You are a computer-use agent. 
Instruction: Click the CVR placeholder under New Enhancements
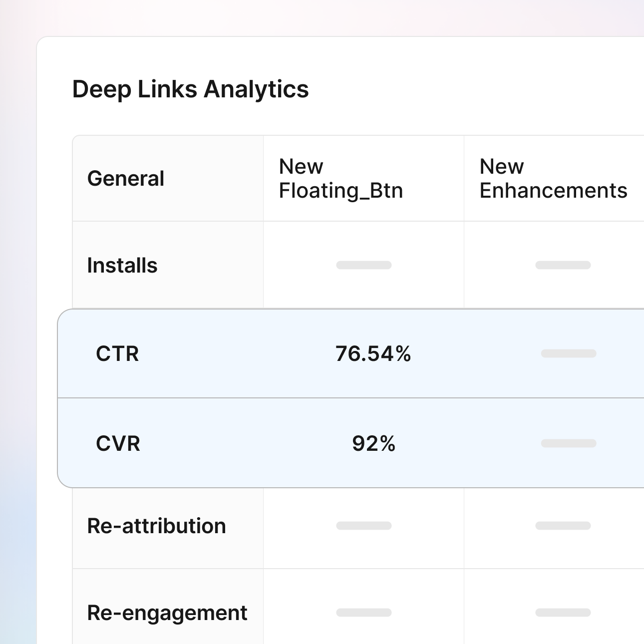(570, 443)
